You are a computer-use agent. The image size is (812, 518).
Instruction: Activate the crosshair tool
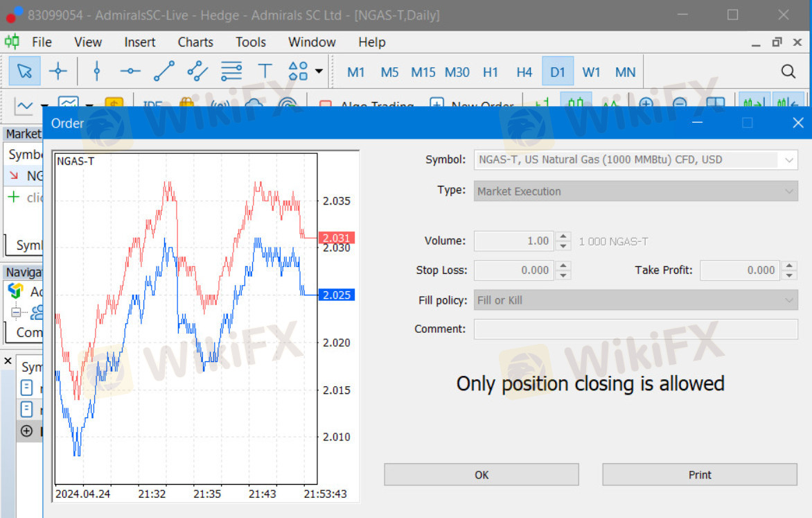pyautogui.click(x=58, y=71)
